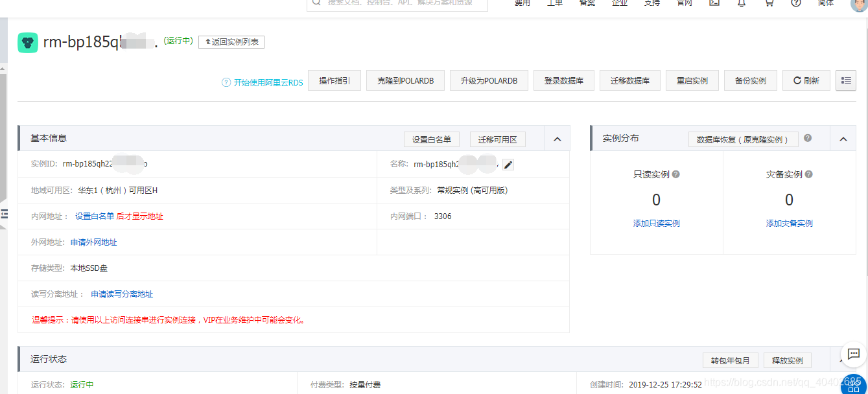Screen dimensions: 868x394
Task: Open the 备案 menu
Action: (587, 3)
